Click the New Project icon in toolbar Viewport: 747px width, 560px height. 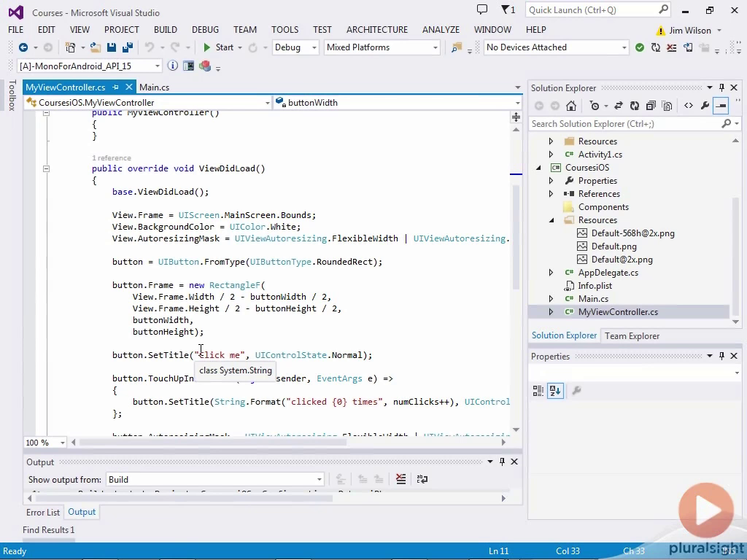[71, 47]
